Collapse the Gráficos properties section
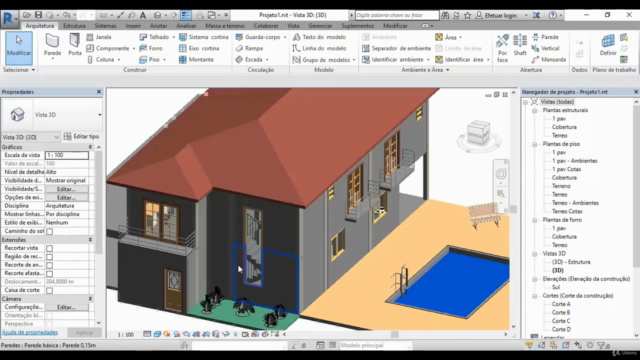Image resolution: width=640 pixels, height=360 pixels. tap(90, 147)
